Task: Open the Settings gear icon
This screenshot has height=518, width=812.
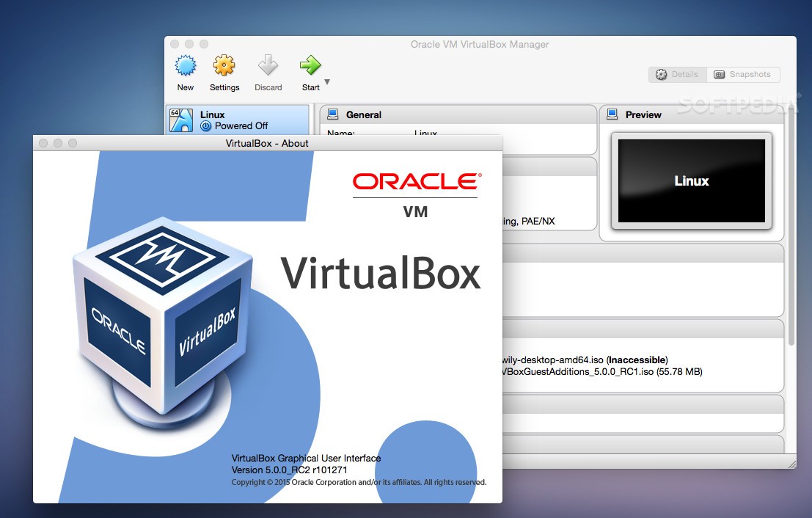Action: (224, 66)
